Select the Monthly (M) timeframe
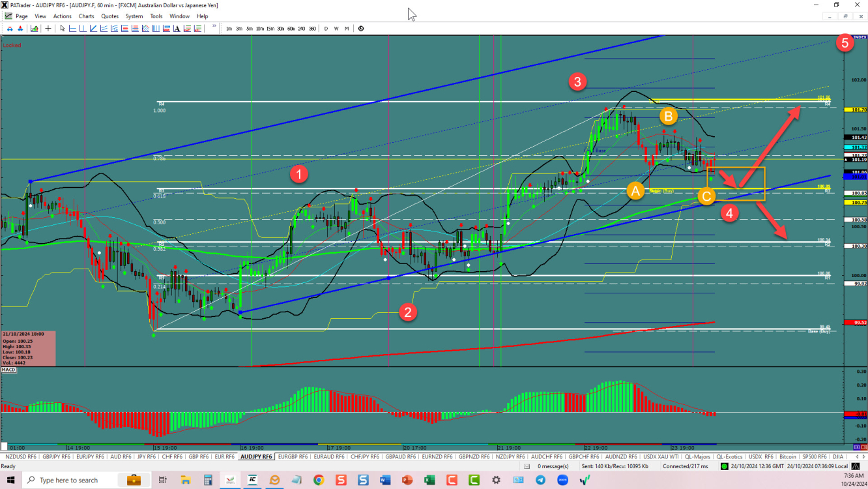This screenshot has height=489, width=868. coord(347,29)
